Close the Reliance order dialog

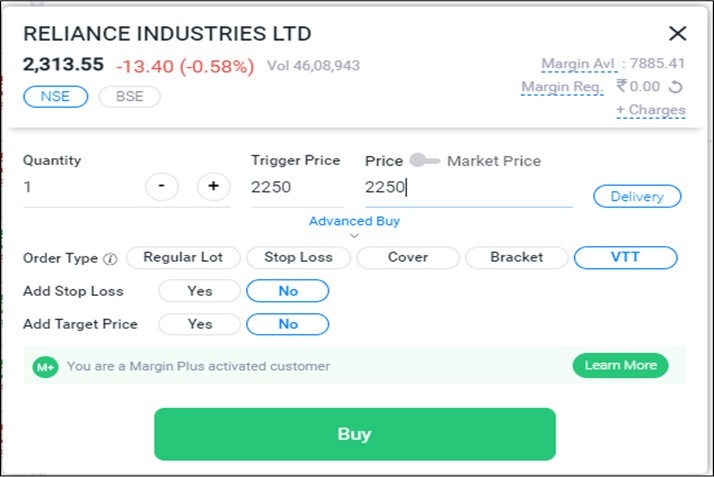(677, 34)
